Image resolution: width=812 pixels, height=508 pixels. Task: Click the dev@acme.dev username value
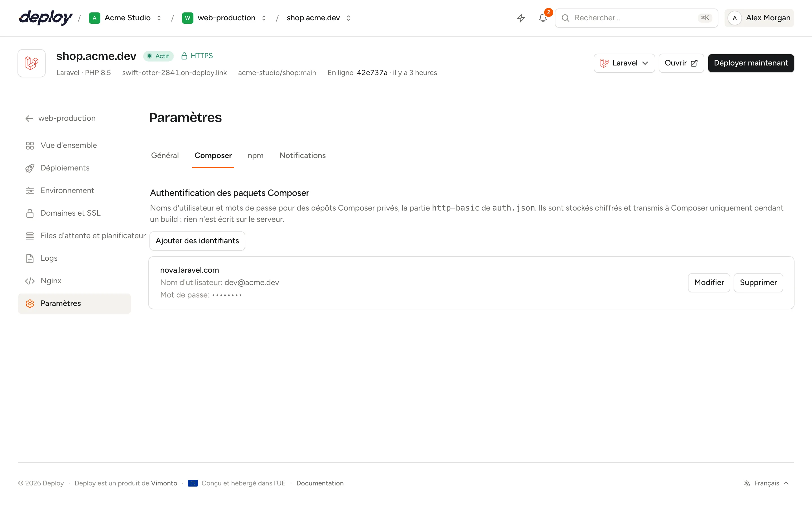pyautogui.click(x=252, y=283)
